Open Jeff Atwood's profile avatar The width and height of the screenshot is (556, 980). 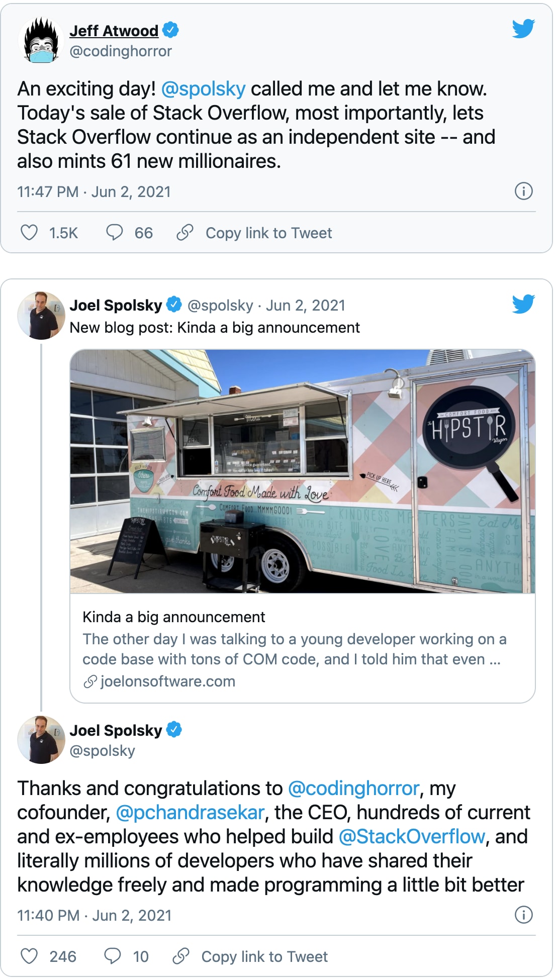41,41
